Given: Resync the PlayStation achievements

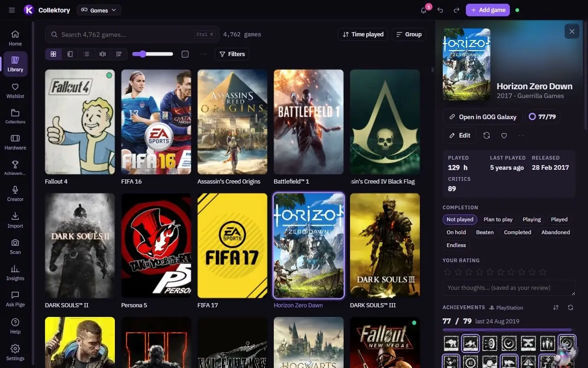Looking at the screenshot, I should (x=571, y=307).
